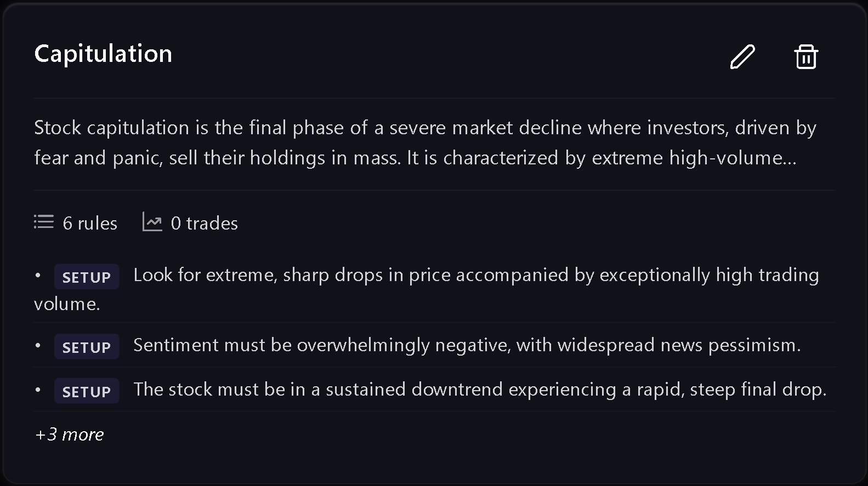Select the overwhelmingly negative sentiment rule text
868x486 pixels.
[467, 345]
